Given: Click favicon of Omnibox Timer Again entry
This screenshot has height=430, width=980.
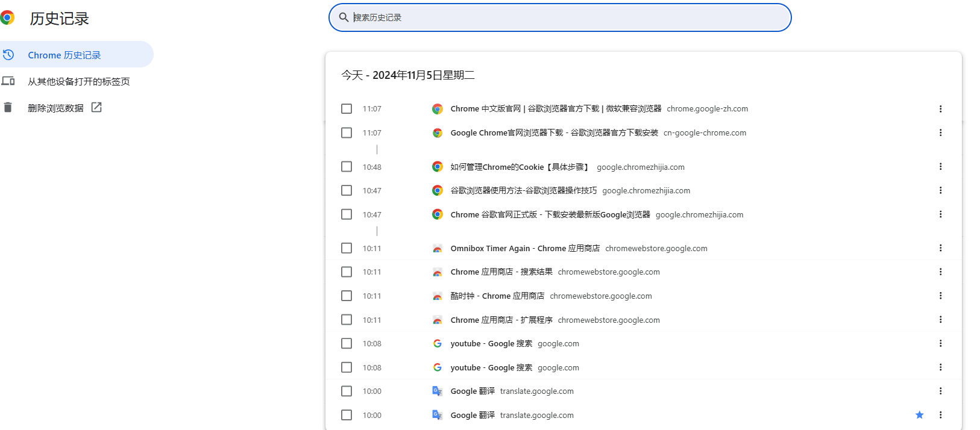Looking at the screenshot, I should [438, 249].
